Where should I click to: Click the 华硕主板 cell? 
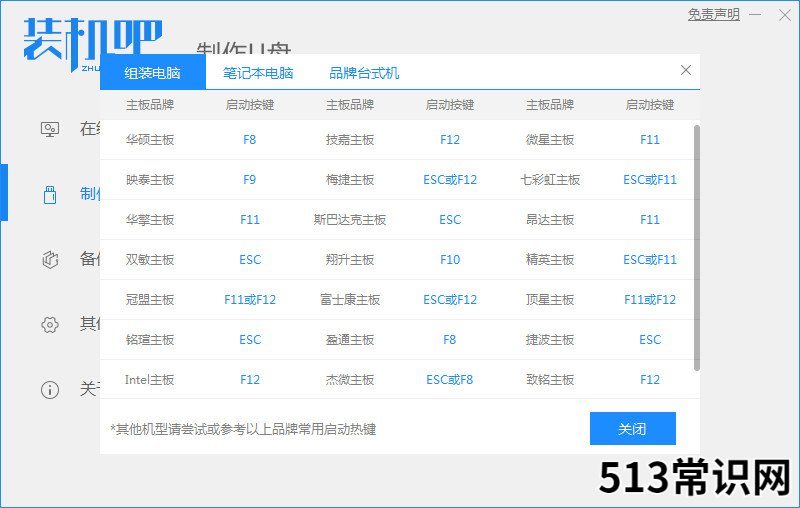click(x=150, y=139)
